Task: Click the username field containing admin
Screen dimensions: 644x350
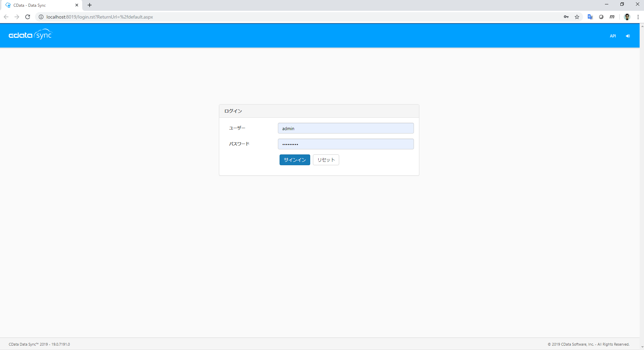Action: click(x=345, y=128)
